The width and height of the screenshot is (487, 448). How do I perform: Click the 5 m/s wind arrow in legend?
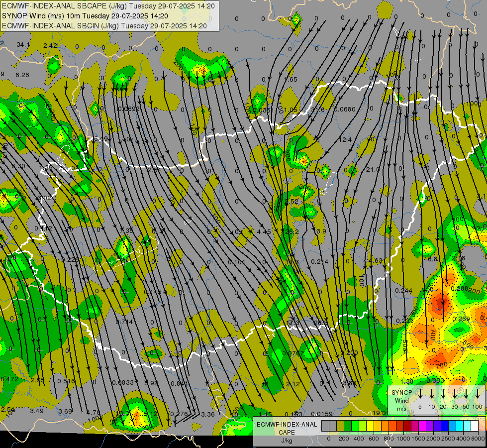tap(420, 393)
